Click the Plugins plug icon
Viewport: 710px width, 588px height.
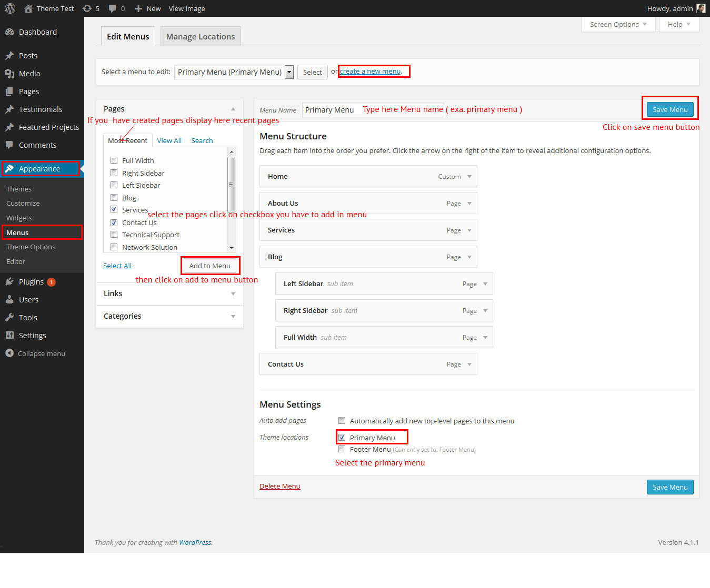coord(9,282)
